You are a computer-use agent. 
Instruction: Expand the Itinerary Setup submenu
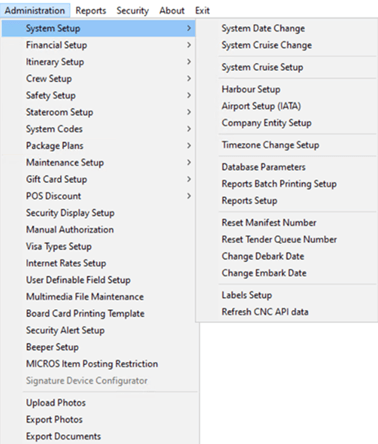pos(99,62)
